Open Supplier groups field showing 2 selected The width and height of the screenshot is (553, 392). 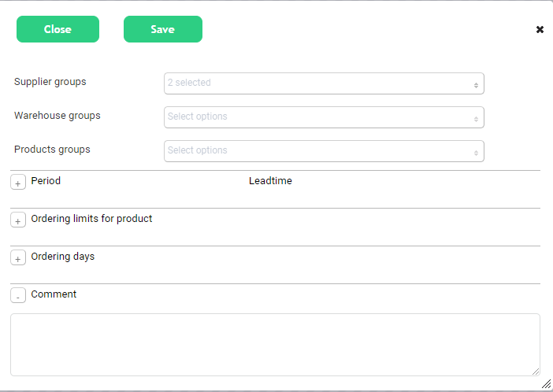click(315, 83)
